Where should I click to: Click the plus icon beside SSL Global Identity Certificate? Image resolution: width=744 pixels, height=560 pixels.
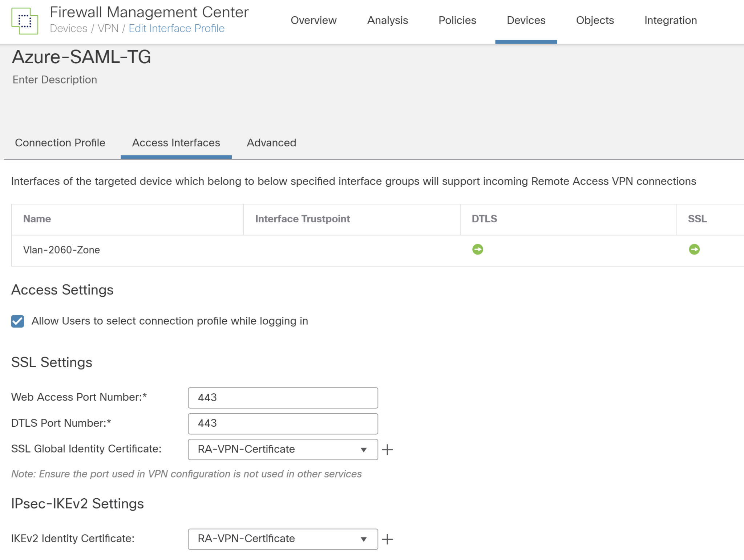click(388, 449)
